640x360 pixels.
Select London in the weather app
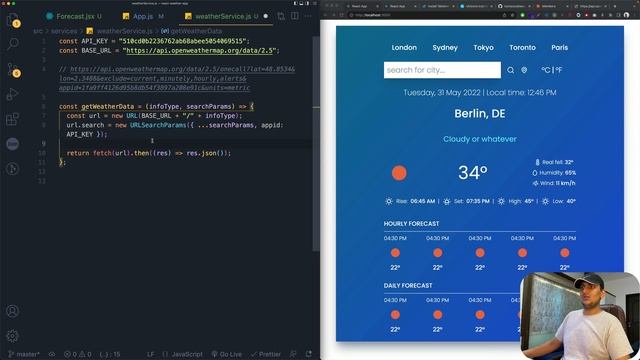[x=404, y=48]
